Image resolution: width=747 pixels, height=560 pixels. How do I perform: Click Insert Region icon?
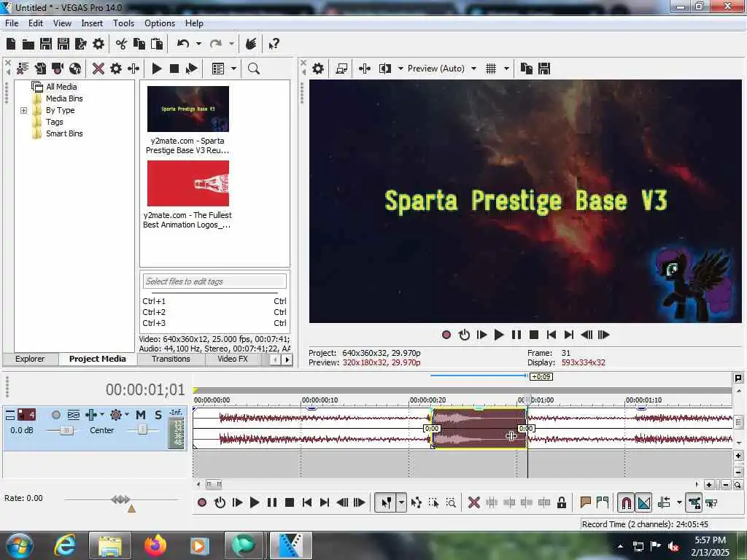(603, 502)
